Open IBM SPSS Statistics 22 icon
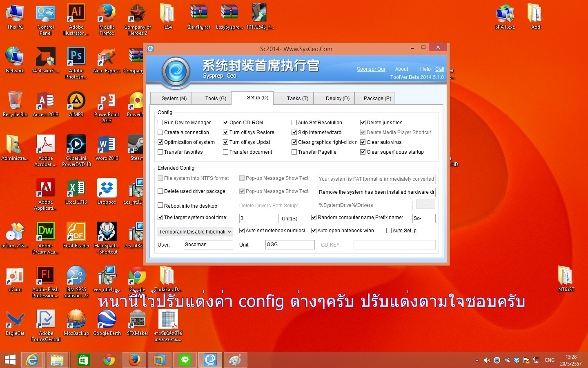Viewport: 588px width, 368px height. click(x=76, y=282)
